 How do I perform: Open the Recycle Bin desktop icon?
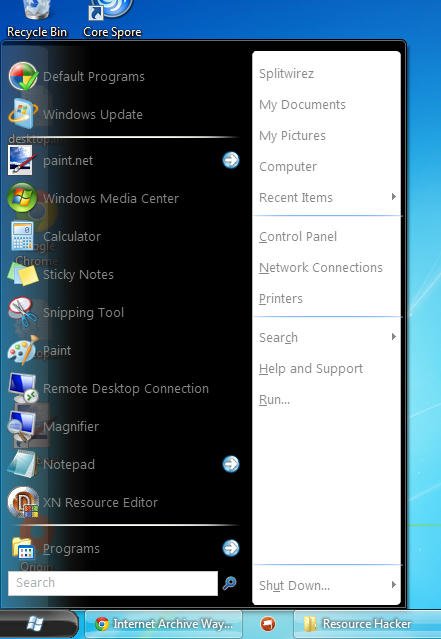tap(37, 10)
